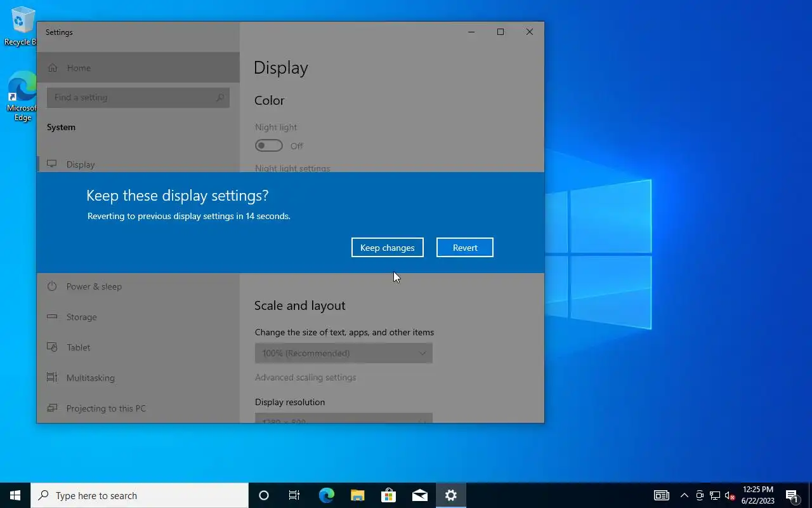
Task: Select Power & sleep in sidebar
Action: pyautogui.click(x=138, y=286)
